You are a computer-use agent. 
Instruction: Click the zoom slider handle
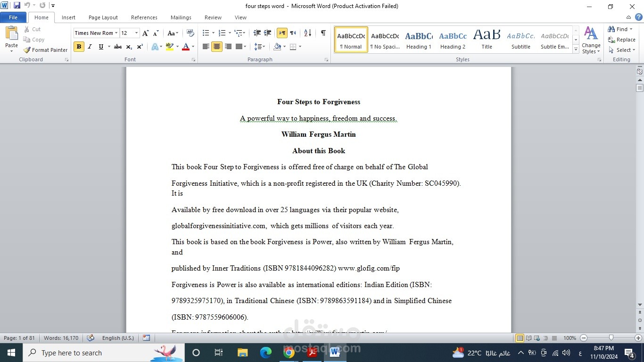pos(611,338)
